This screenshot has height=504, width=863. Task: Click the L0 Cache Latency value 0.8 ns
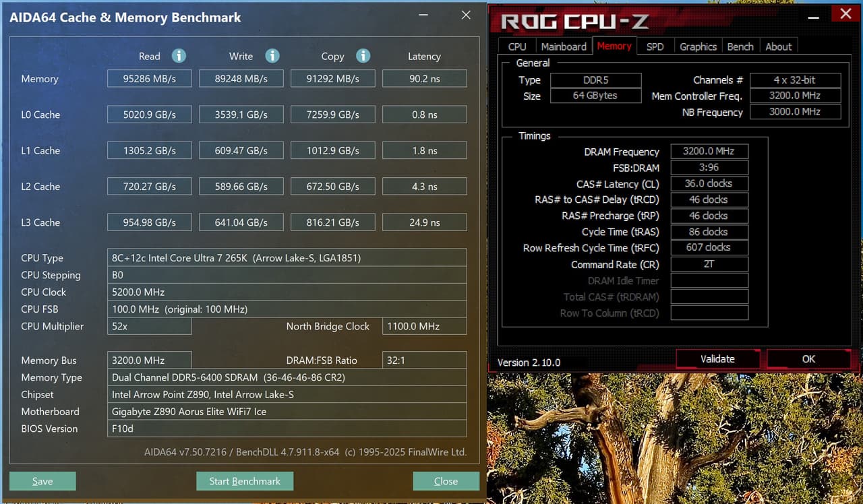pos(425,115)
